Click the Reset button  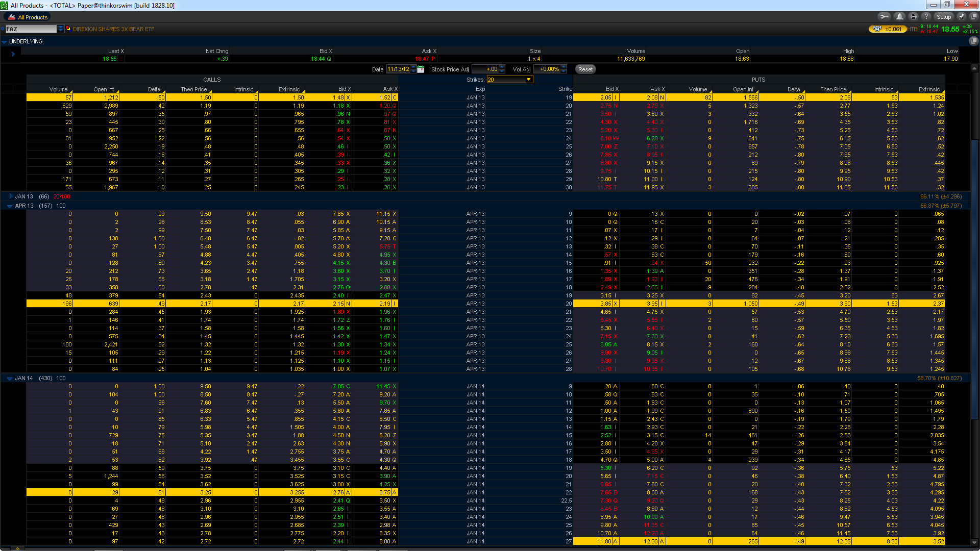585,69
